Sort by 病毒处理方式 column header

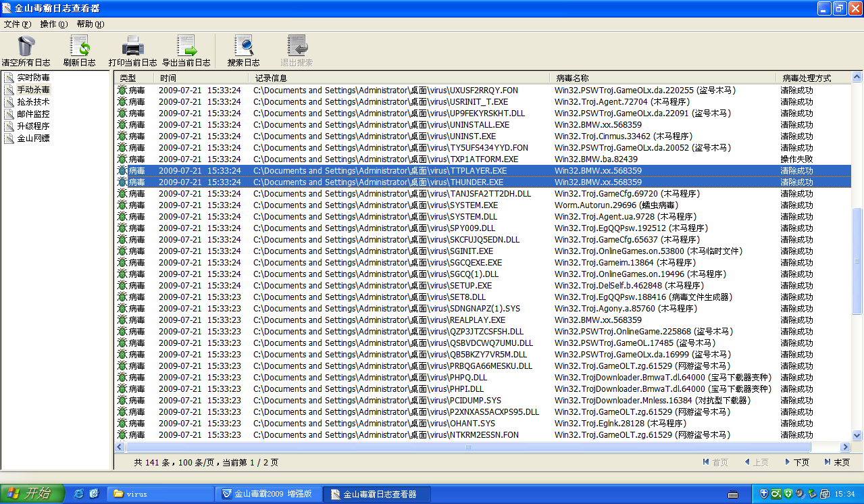point(814,78)
